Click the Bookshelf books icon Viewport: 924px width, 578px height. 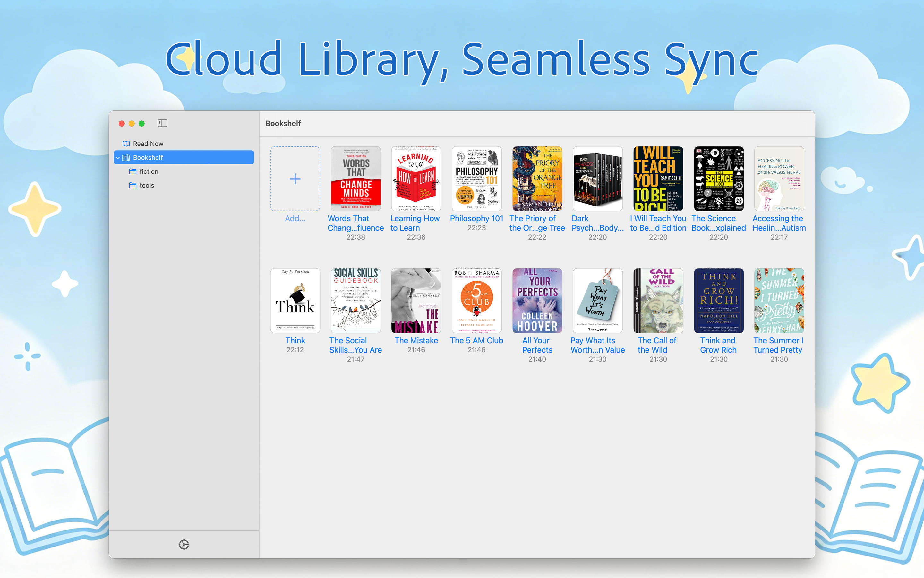pos(126,157)
